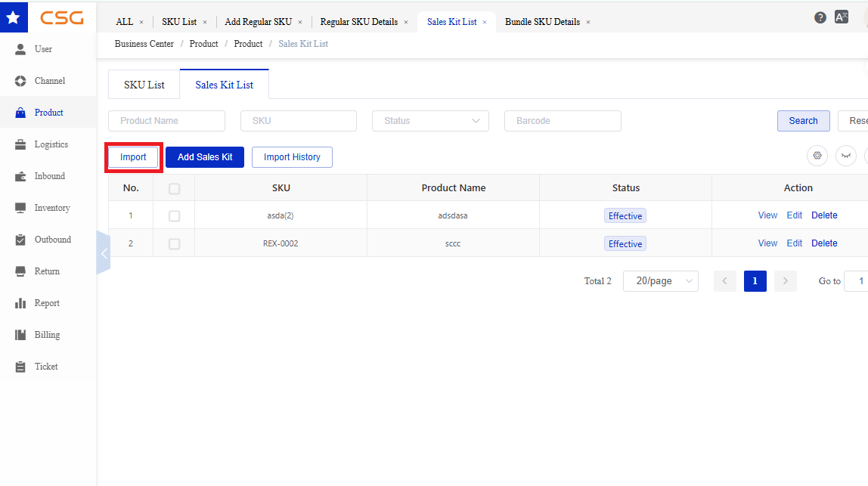Delete the REX-0002 sales kit

pos(824,243)
